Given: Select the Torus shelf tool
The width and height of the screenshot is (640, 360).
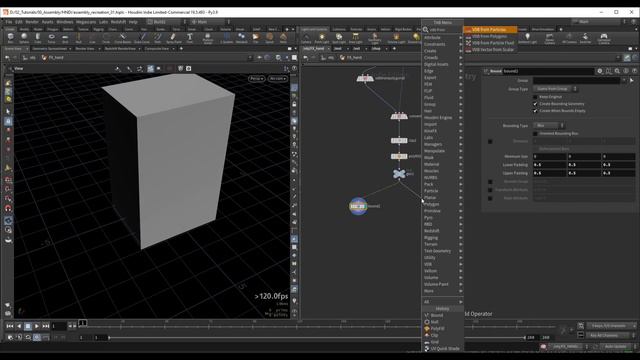Looking at the screenshot, I should pos(51,38).
